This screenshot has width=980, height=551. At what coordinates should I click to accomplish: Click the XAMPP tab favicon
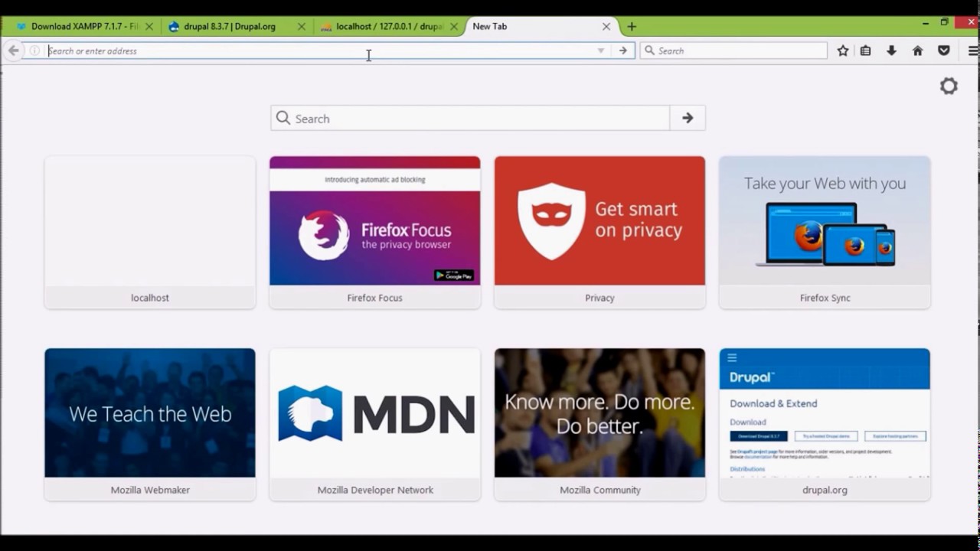(x=21, y=26)
